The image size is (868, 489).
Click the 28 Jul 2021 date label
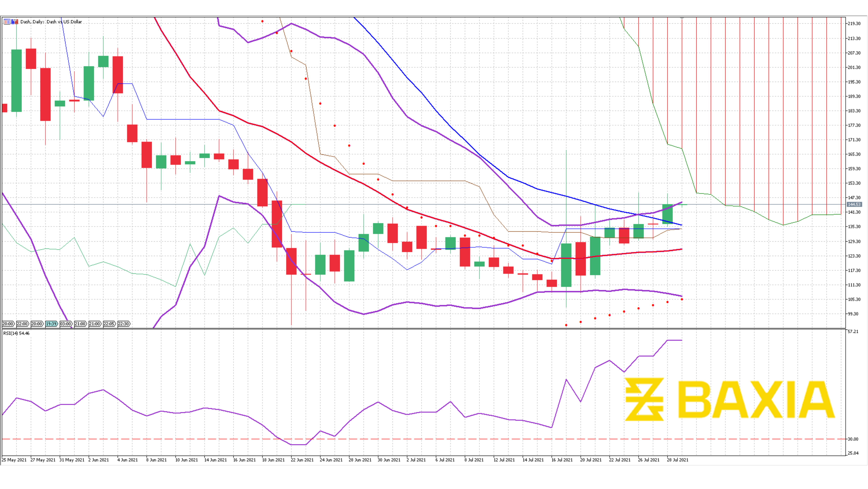tap(677, 460)
